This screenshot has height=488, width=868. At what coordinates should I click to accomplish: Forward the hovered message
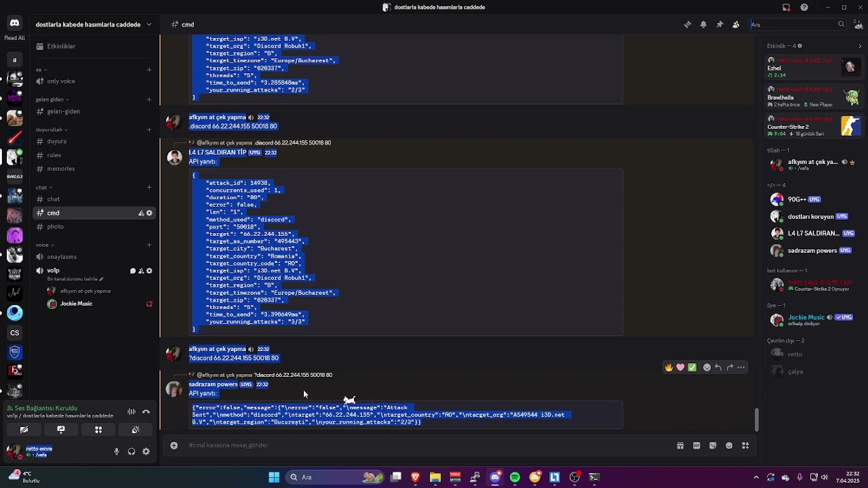coord(730,367)
